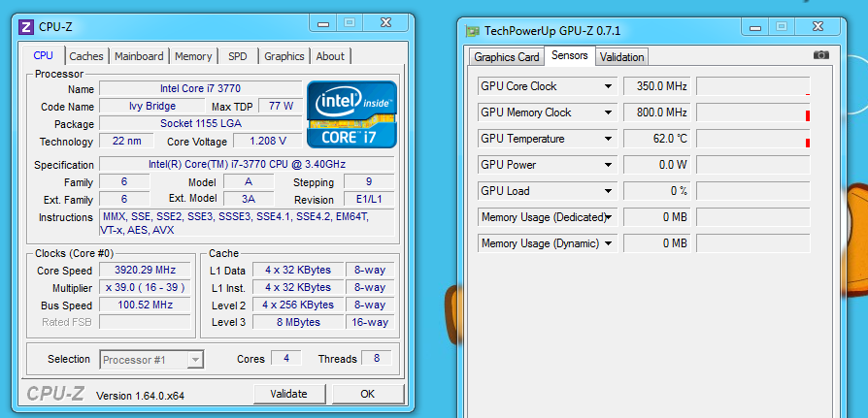Viewport: 868px width, 418px height.
Task: Click the 3920.29 MHz core speed value
Action: [145, 270]
